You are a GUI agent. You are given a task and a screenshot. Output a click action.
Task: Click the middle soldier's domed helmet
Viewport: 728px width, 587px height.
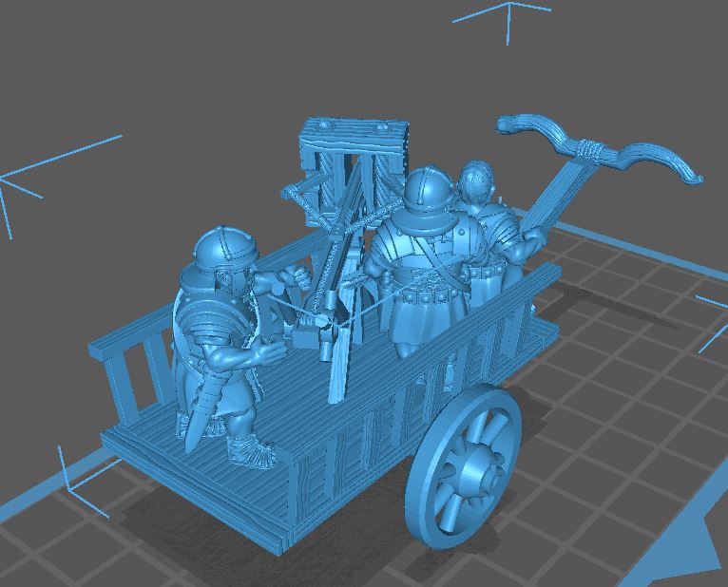click(x=427, y=193)
